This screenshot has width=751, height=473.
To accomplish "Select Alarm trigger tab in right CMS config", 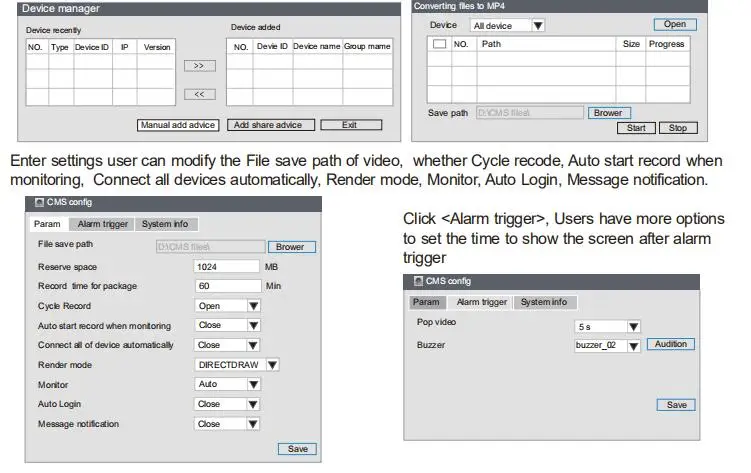I will 481,302.
